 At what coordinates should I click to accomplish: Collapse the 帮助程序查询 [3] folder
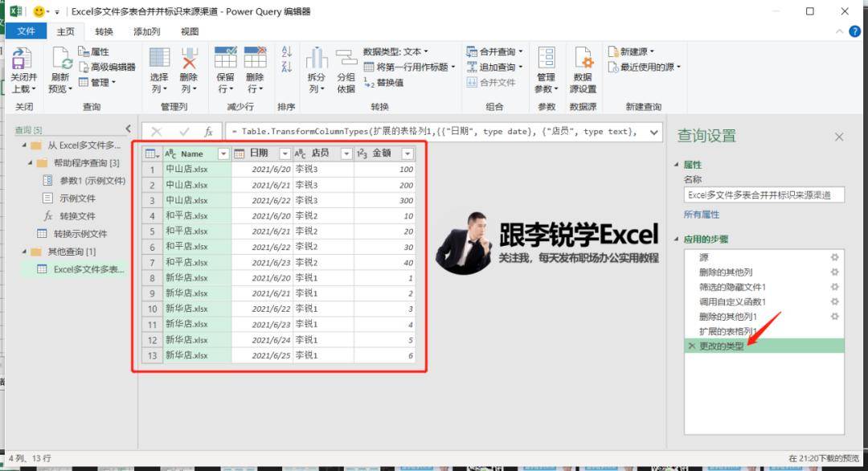(31, 162)
